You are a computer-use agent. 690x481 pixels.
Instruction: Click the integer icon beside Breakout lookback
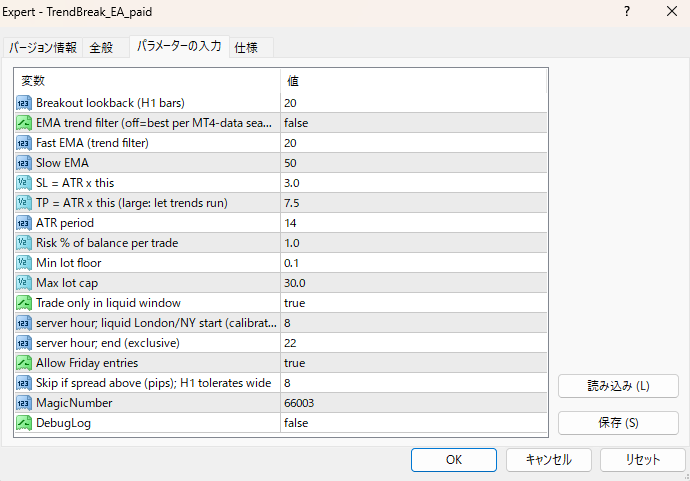pos(24,103)
